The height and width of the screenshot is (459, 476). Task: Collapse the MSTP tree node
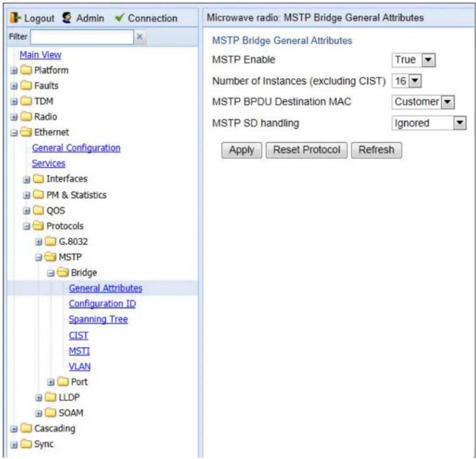point(39,258)
